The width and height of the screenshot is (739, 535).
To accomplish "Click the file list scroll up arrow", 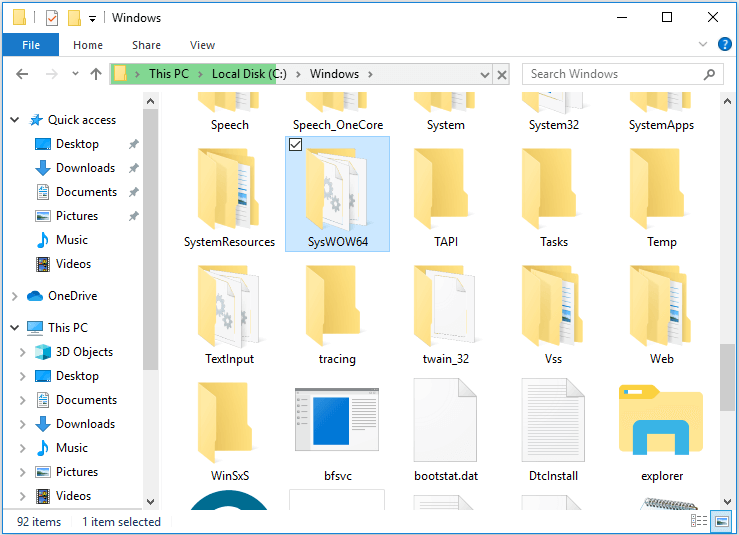I will click(x=727, y=101).
